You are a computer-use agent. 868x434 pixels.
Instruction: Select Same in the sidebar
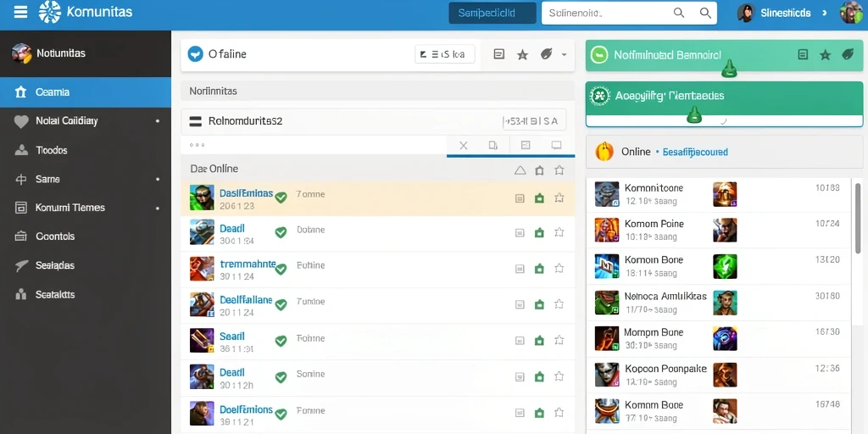point(86,179)
